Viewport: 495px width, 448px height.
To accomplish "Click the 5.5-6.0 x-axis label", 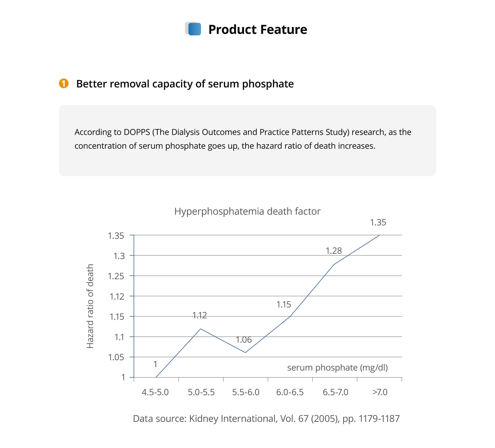I will [246, 392].
